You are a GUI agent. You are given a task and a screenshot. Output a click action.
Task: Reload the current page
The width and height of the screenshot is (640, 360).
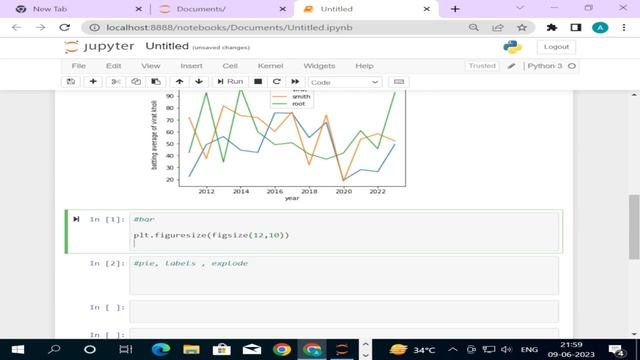64,27
